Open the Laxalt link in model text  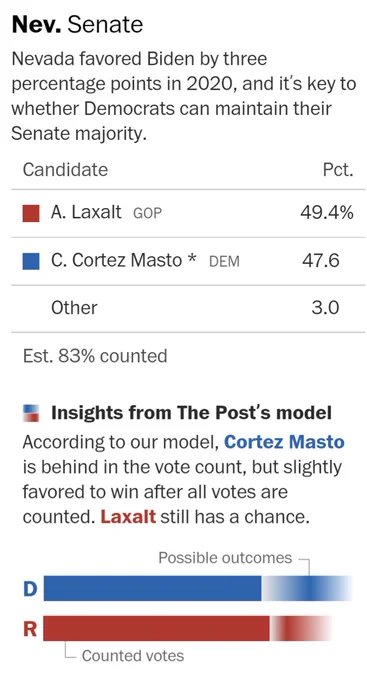[x=128, y=517]
